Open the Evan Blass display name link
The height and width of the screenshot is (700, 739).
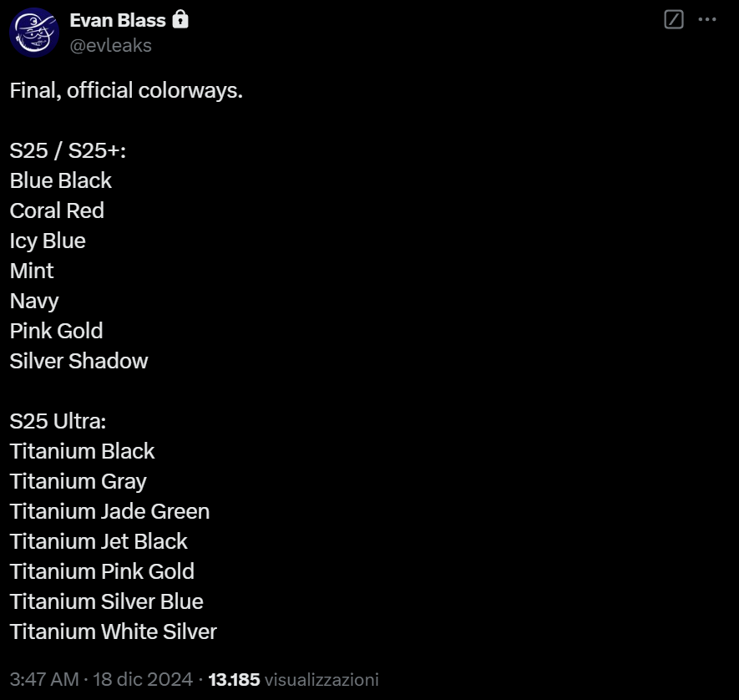coord(118,20)
